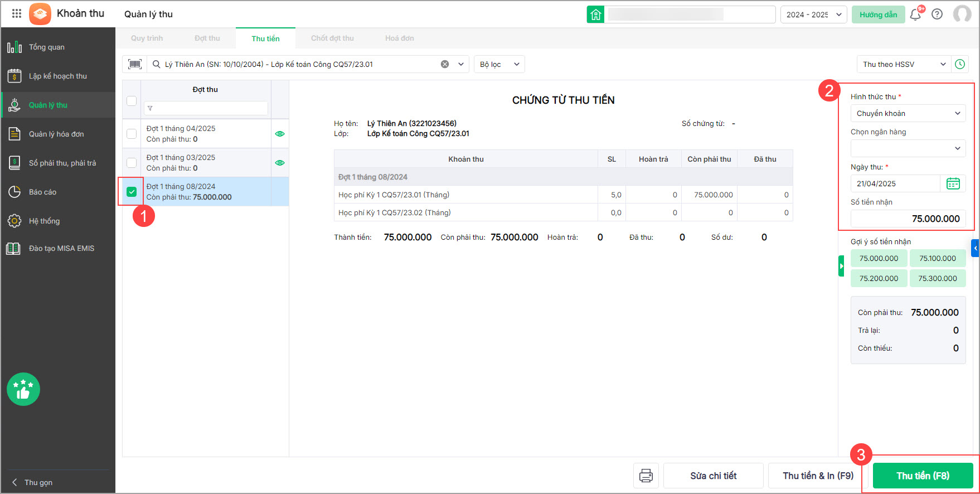
Task: Open Đào tạo MISA EMIS
Action: pos(58,248)
